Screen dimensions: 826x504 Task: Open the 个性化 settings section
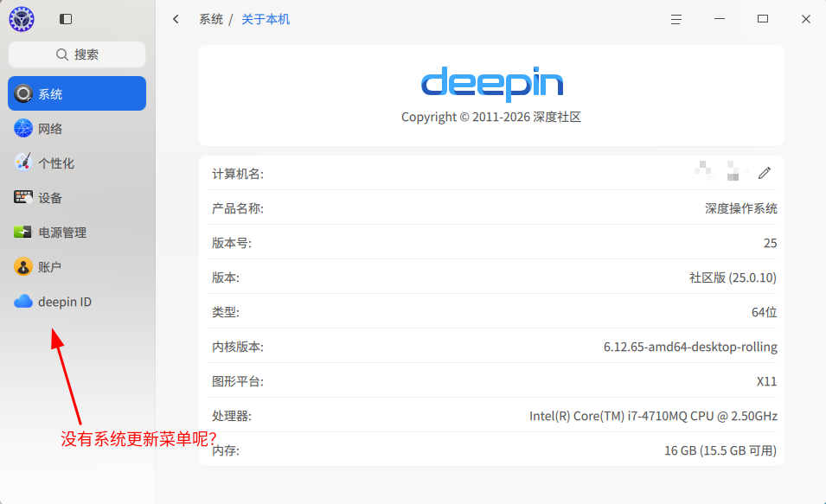[77, 163]
